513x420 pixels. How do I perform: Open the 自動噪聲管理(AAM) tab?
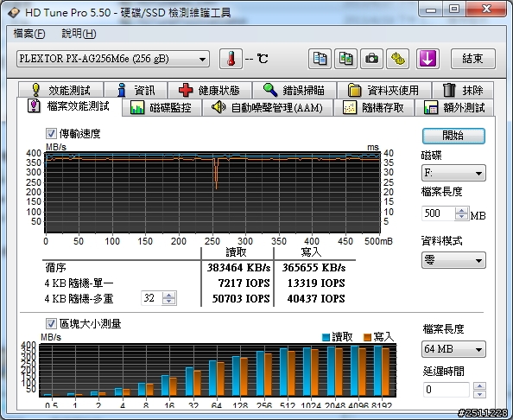point(268,108)
